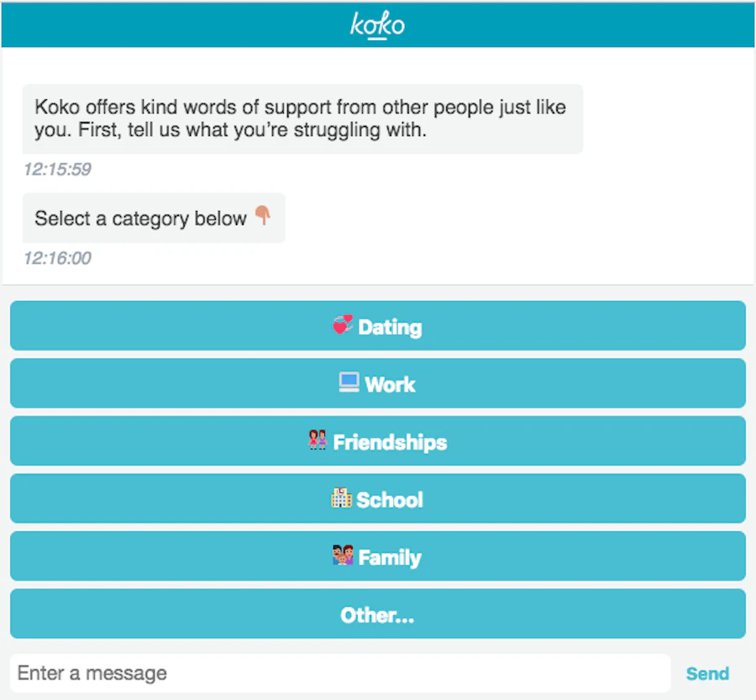The width and height of the screenshot is (756, 700).
Task: Pick the Friendships category
Action: click(x=378, y=441)
